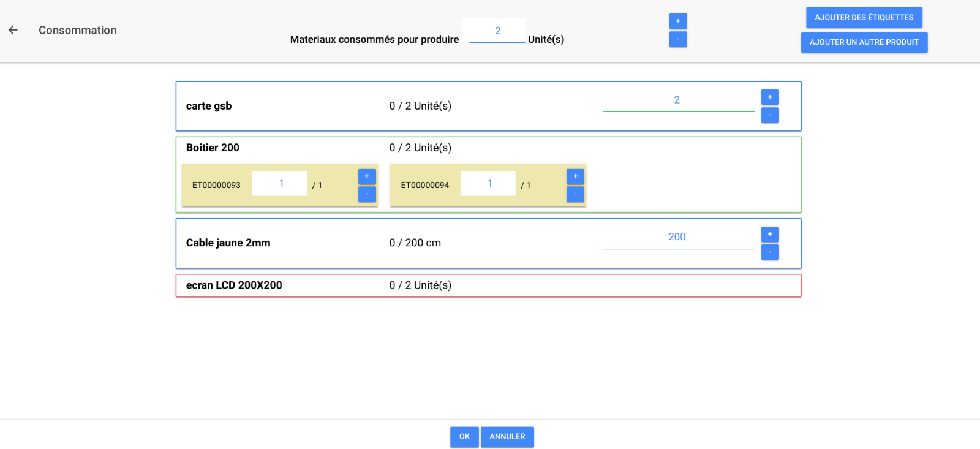Edit the units to produce field
This screenshot has width=980, height=449.
497,31
